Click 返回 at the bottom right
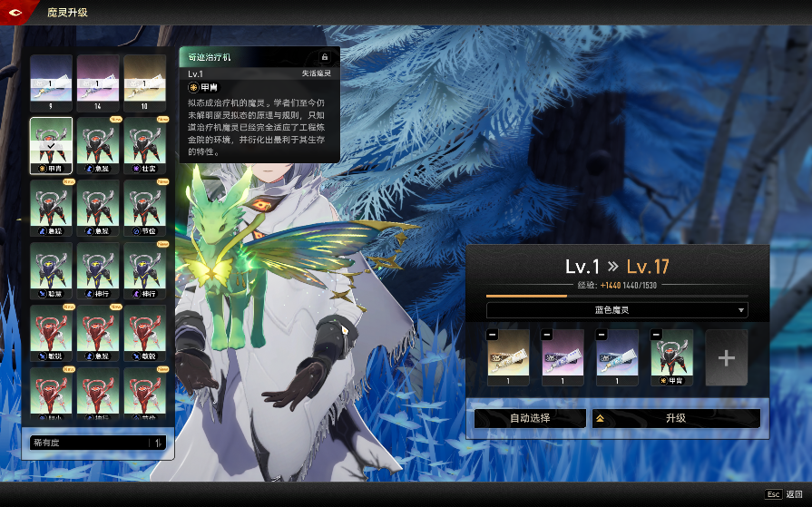This screenshot has width=812, height=507. (x=794, y=494)
